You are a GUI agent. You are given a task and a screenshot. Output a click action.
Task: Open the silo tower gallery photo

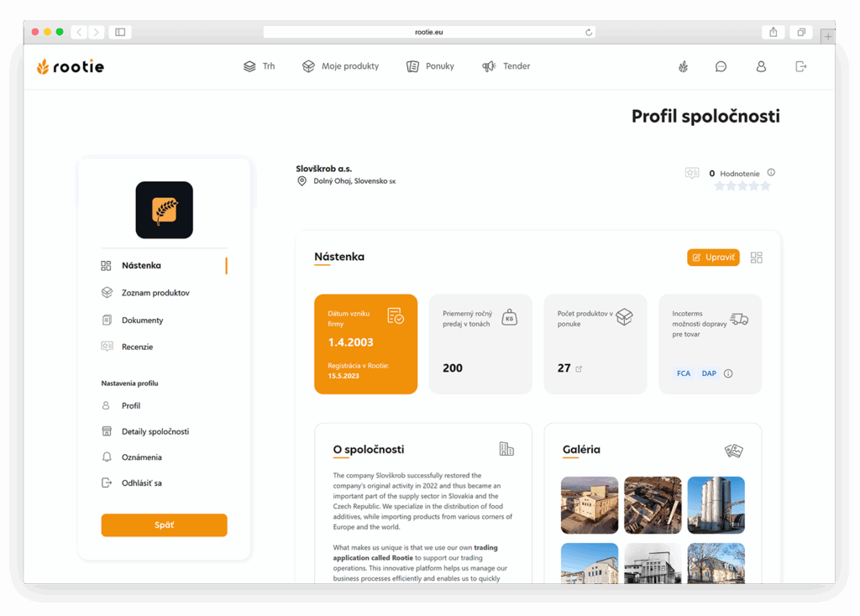tap(716, 504)
